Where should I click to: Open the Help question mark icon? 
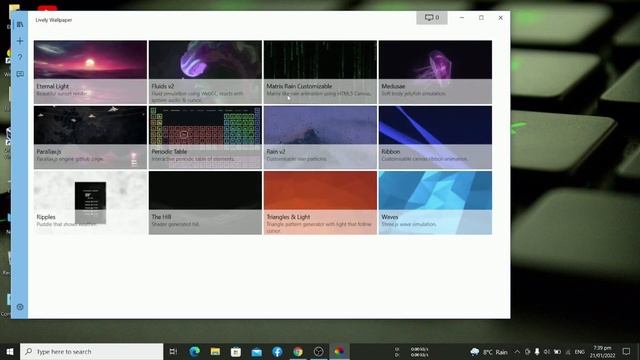(20, 57)
